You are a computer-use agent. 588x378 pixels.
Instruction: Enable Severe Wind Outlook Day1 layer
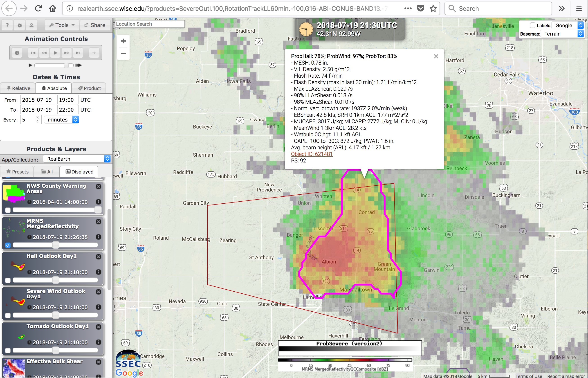[x=8, y=315]
